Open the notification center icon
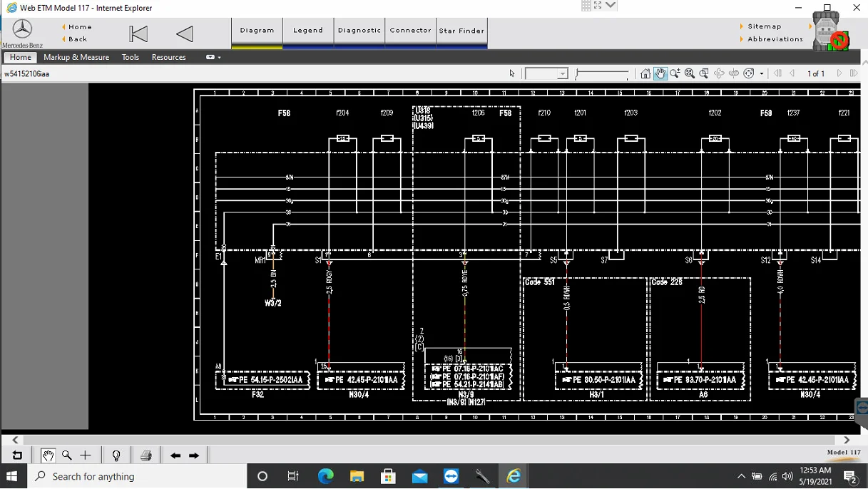 tap(850, 476)
